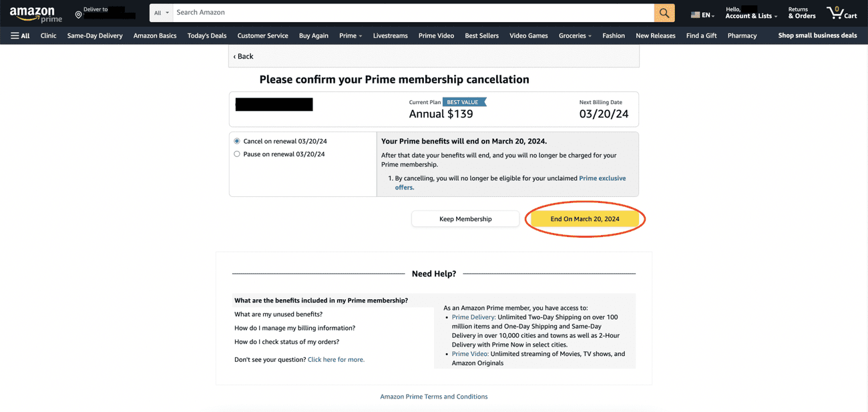868x412 pixels.
Task: Confirm with End On March 20, 2024
Action: (x=585, y=218)
